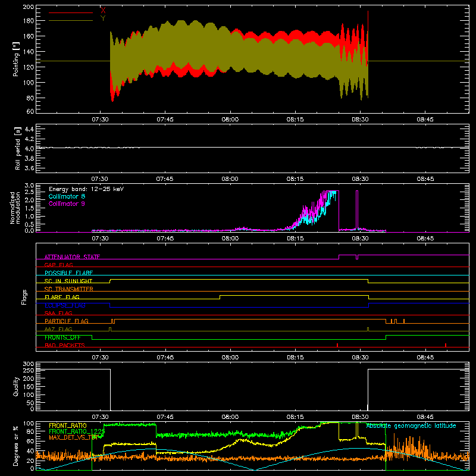Viewport: 476px width, 476px height.
Task: Click the '08:30' tick under the Flags plot
Action: [360, 358]
